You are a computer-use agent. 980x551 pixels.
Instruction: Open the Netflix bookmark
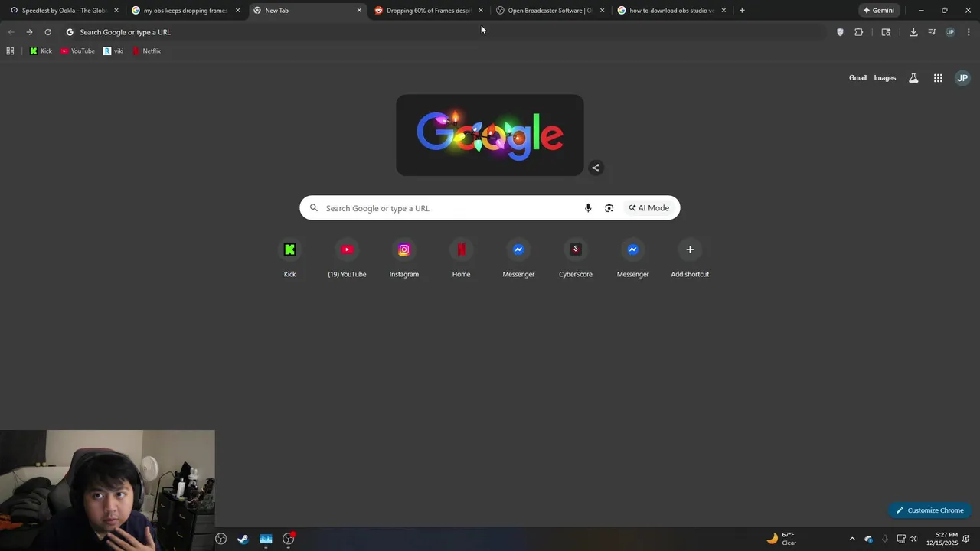click(x=146, y=51)
